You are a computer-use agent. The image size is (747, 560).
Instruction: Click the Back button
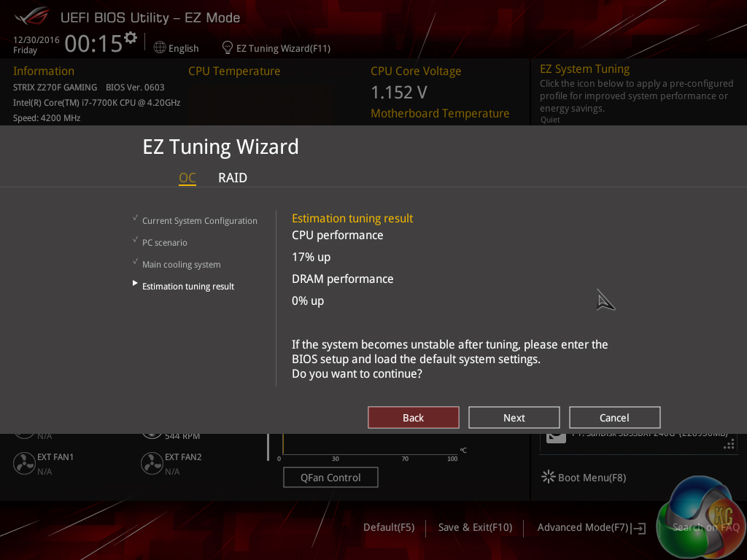coord(413,418)
